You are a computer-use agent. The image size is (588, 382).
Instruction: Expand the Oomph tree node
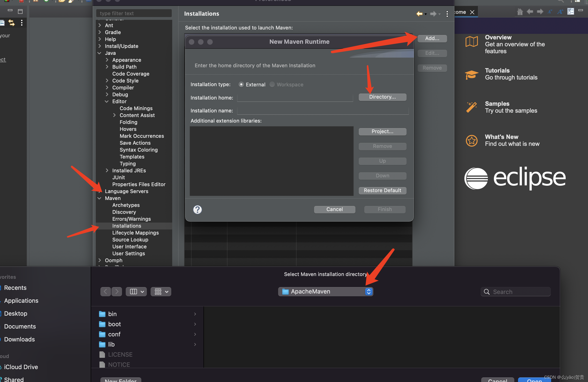99,260
